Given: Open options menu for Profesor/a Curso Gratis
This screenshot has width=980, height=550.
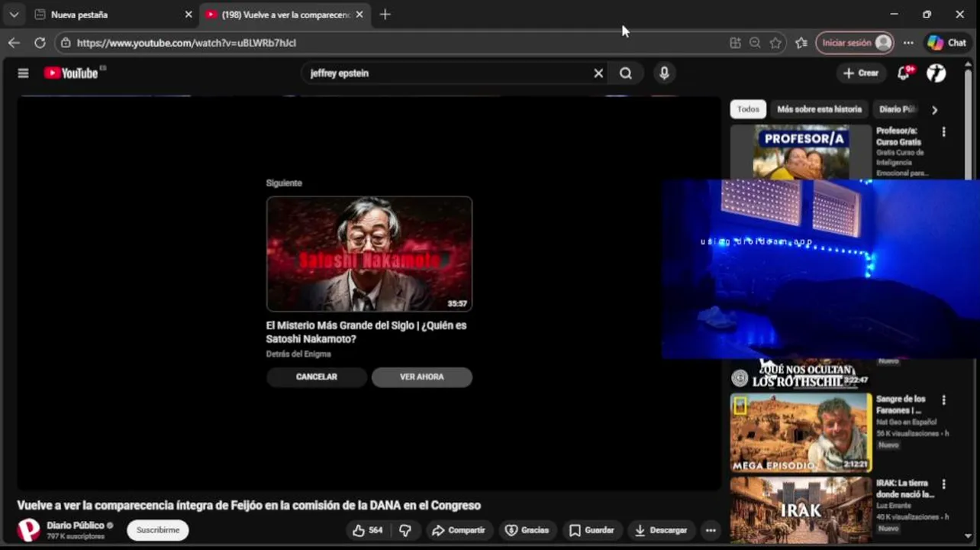Looking at the screenshot, I should (x=943, y=132).
